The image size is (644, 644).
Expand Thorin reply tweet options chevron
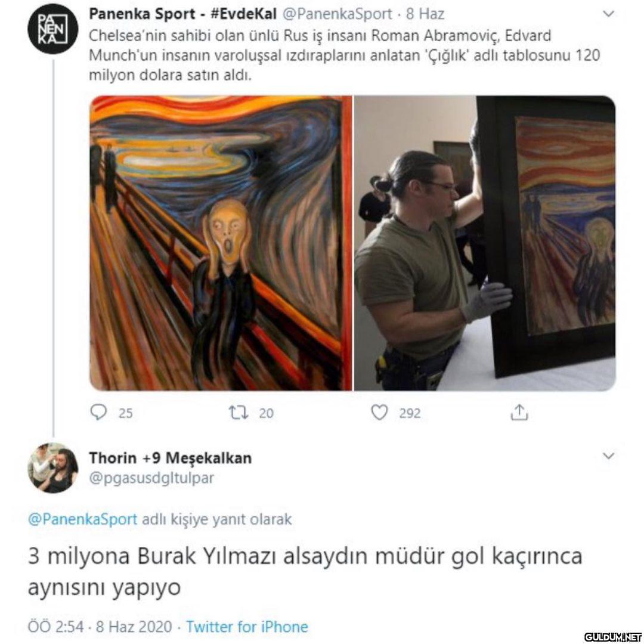(x=608, y=456)
